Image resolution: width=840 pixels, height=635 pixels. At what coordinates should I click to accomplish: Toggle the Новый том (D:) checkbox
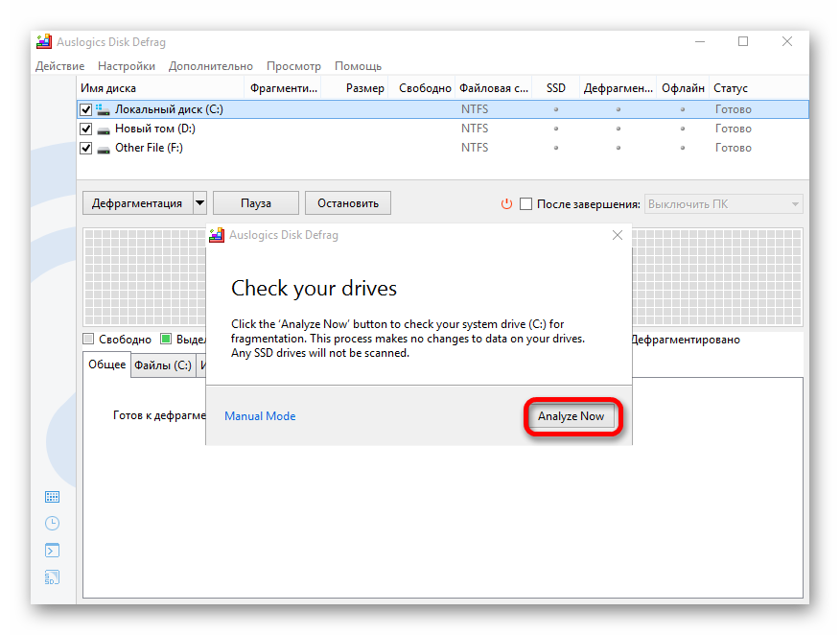click(86, 129)
